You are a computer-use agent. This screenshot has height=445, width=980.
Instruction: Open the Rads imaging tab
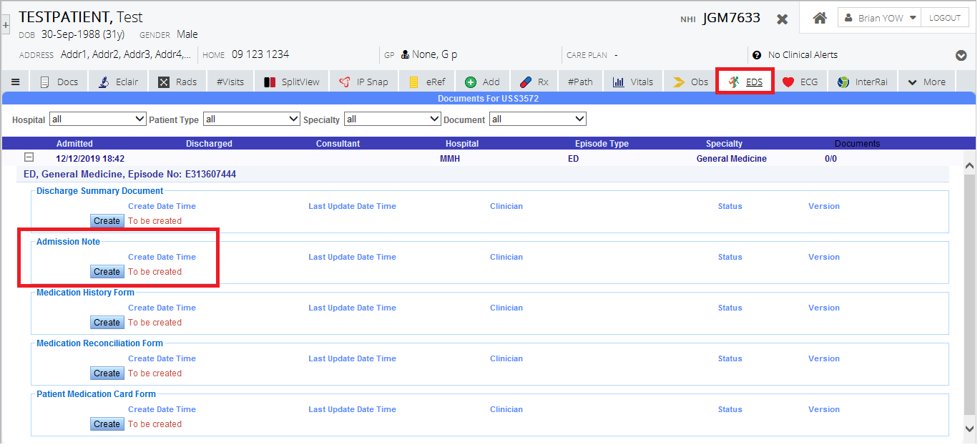(x=177, y=82)
